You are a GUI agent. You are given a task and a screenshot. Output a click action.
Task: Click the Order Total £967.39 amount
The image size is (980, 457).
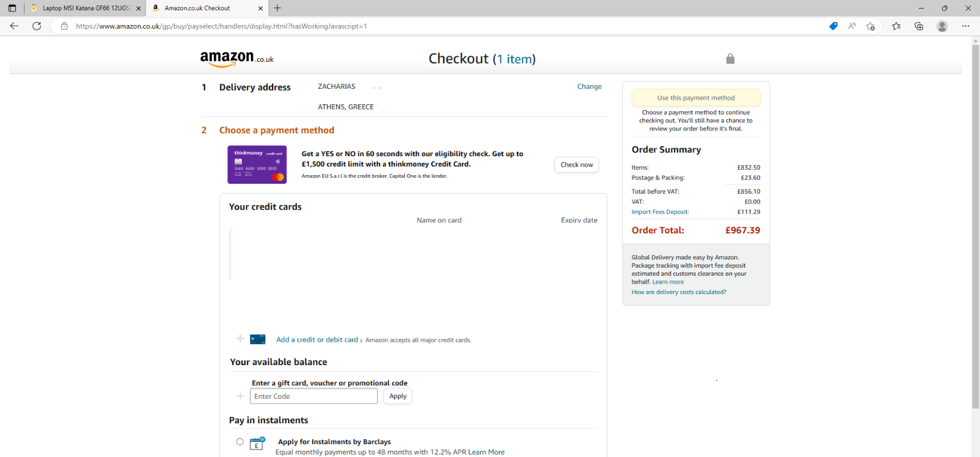[x=742, y=230]
